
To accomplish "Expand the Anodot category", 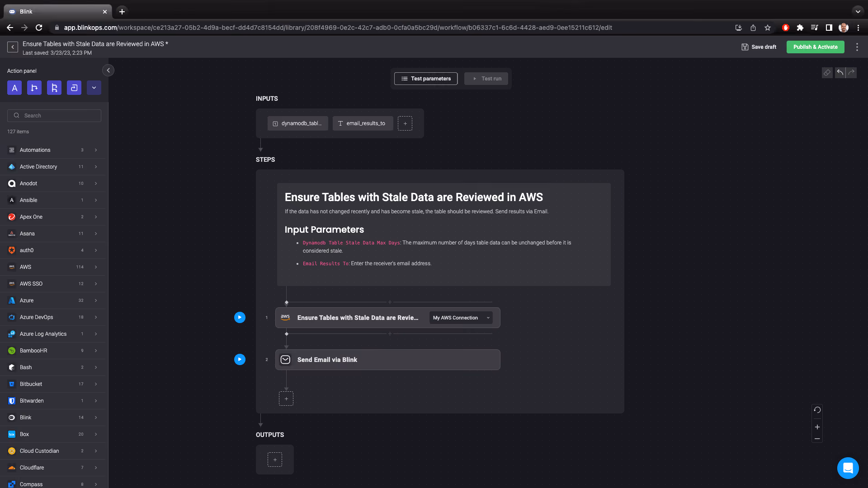I will [x=52, y=183].
